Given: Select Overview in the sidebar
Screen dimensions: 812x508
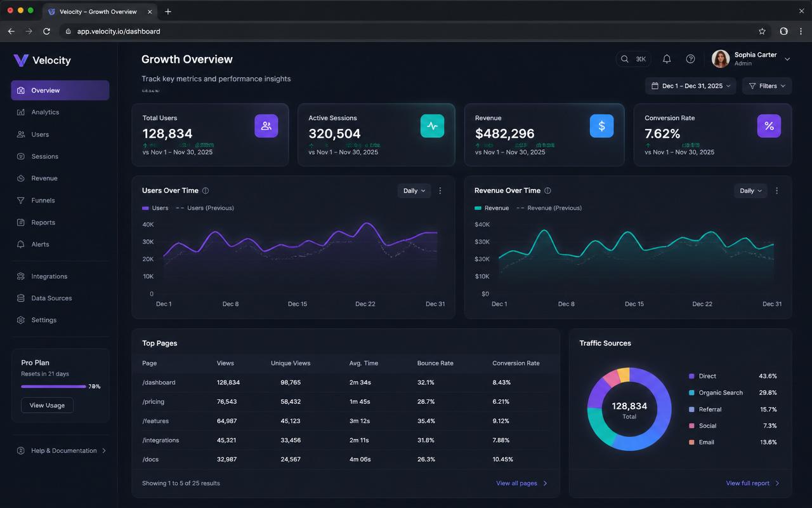Looking at the screenshot, I should 60,90.
